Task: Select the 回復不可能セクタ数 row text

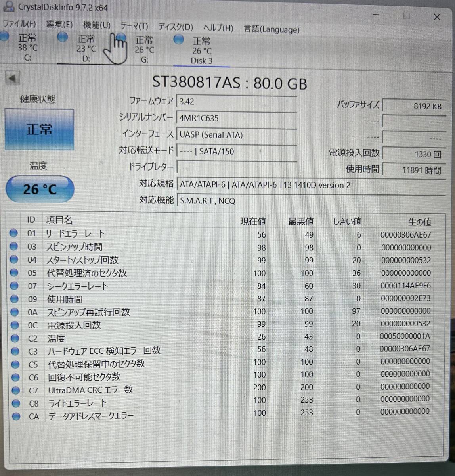Action: 84,377
